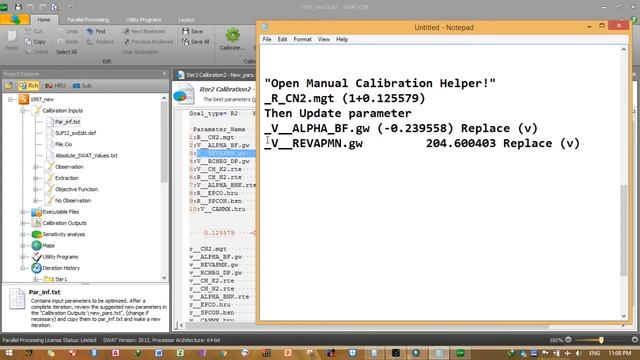The width and height of the screenshot is (640, 360).
Task: Click the orange SWAT-CUP application menu button
Action: pos(15,19)
